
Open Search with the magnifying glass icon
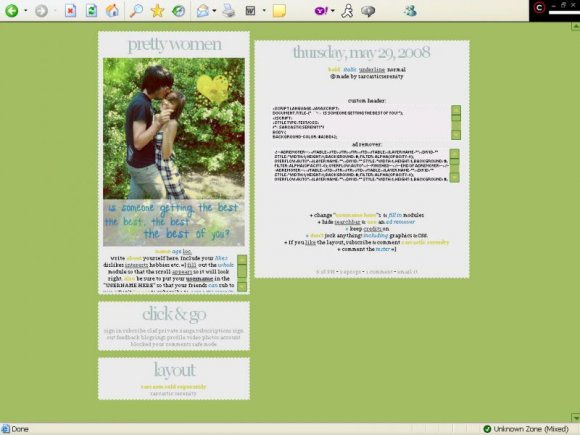(136, 11)
